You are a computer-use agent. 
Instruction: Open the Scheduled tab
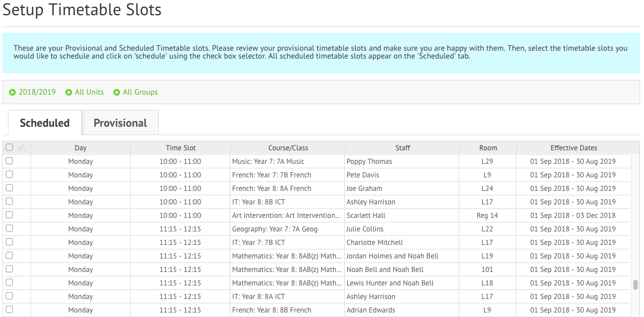click(45, 123)
